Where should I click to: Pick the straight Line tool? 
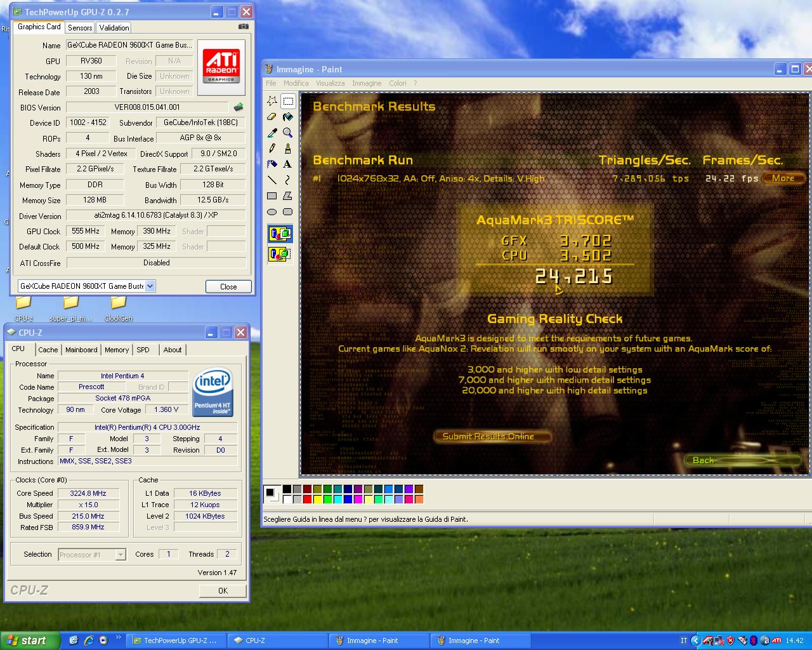272,180
